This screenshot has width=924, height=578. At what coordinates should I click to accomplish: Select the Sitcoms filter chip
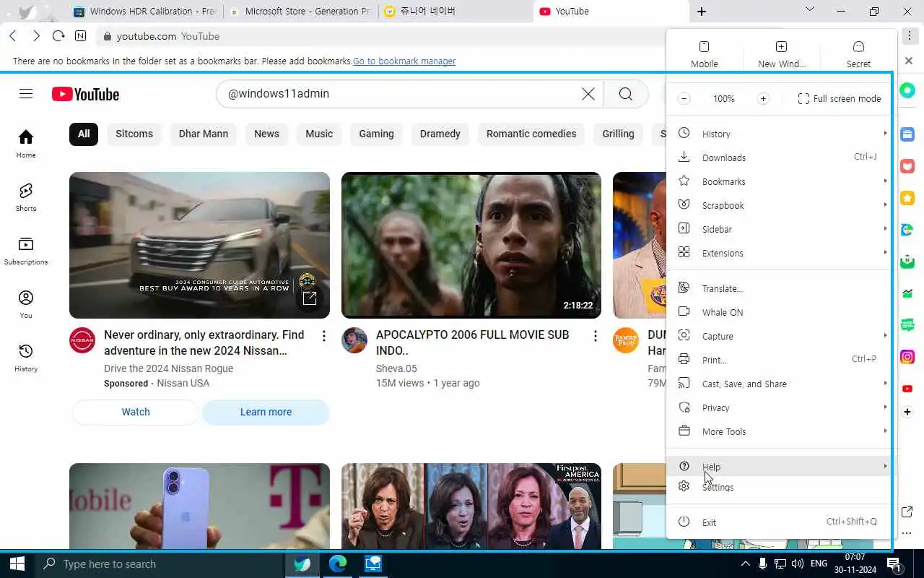134,134
